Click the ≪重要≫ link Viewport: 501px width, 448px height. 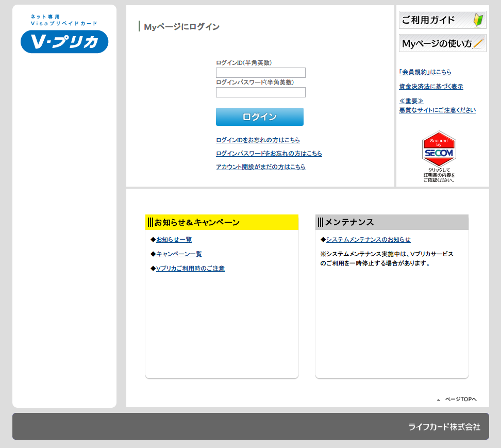tap(411, 101)
